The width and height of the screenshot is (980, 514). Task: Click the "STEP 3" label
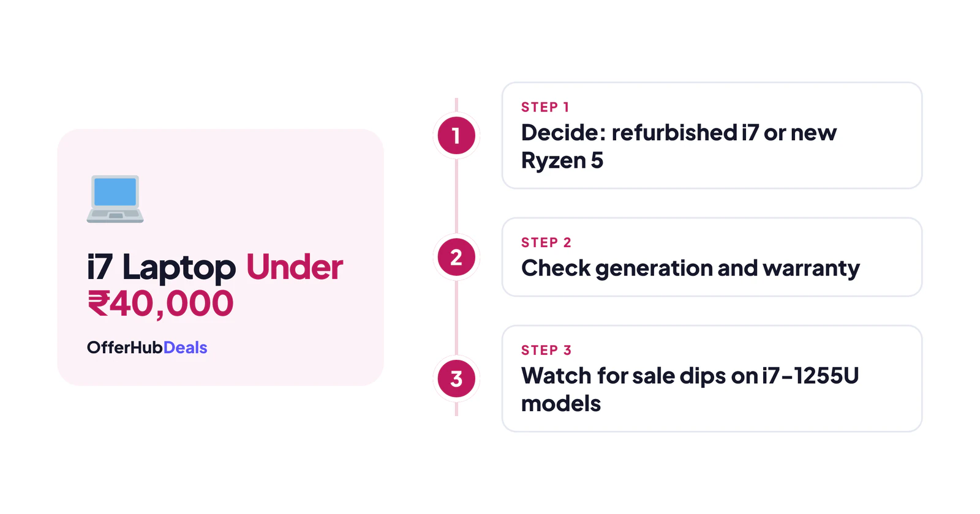(x=546, y=350)
